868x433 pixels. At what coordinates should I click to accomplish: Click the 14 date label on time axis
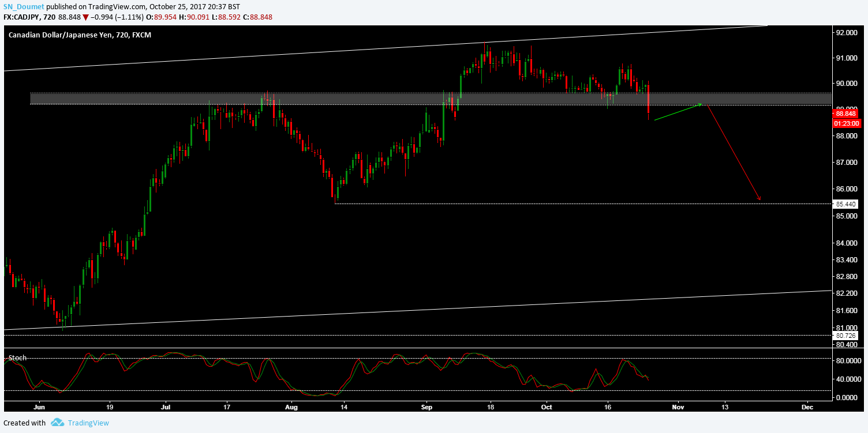pos(343,407)
